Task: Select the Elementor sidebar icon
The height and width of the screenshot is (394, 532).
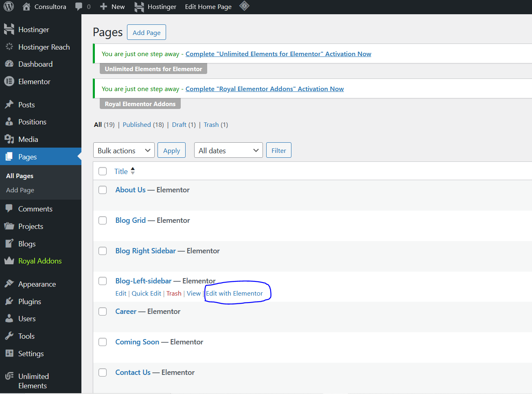Action: [x=9, y=81]
